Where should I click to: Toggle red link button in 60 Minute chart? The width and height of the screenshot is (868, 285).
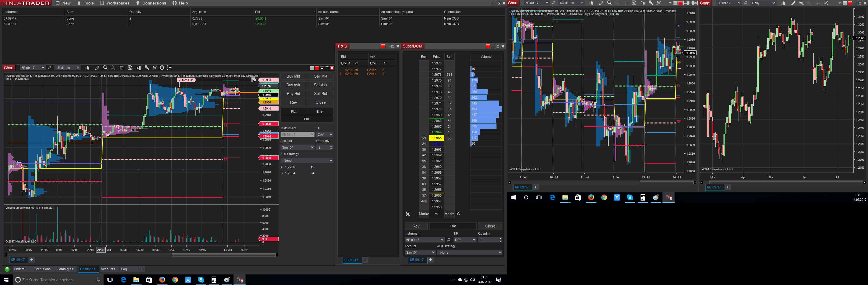pos(680,3)
